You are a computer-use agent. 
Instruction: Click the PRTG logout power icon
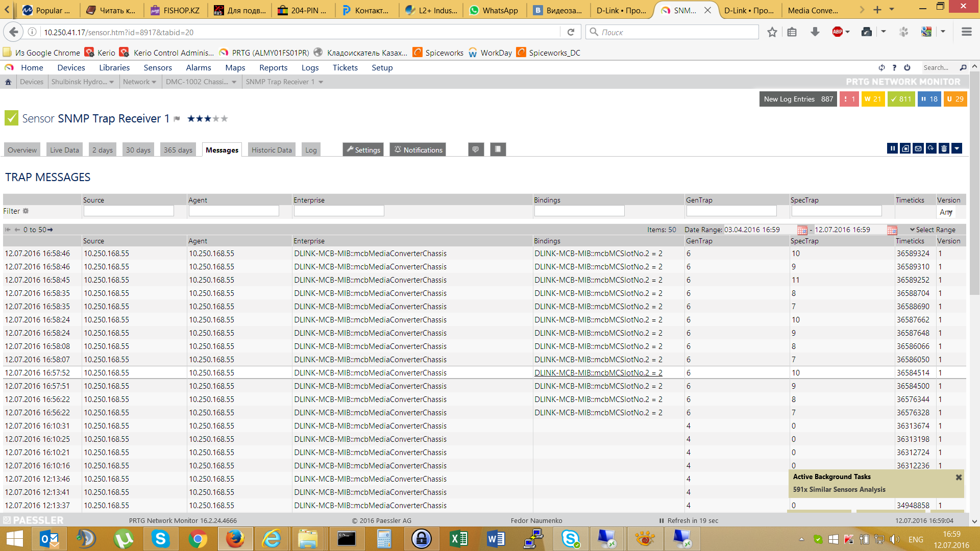907,67
